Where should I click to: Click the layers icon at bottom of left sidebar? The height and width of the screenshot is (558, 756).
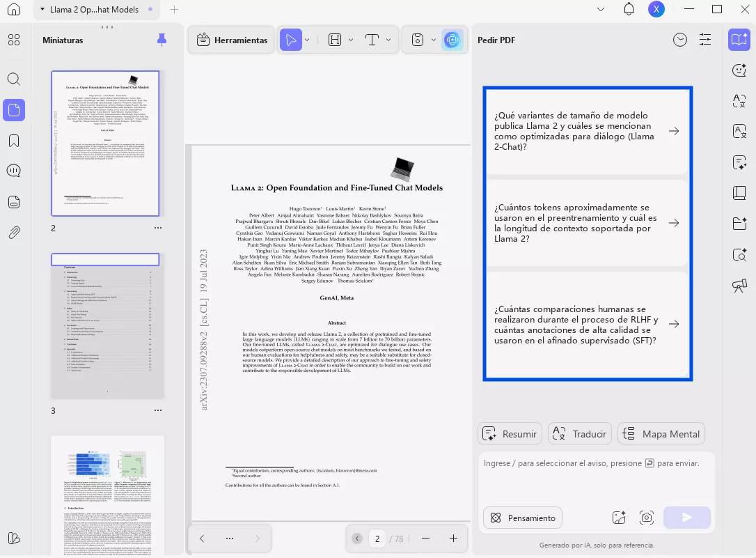14,538
